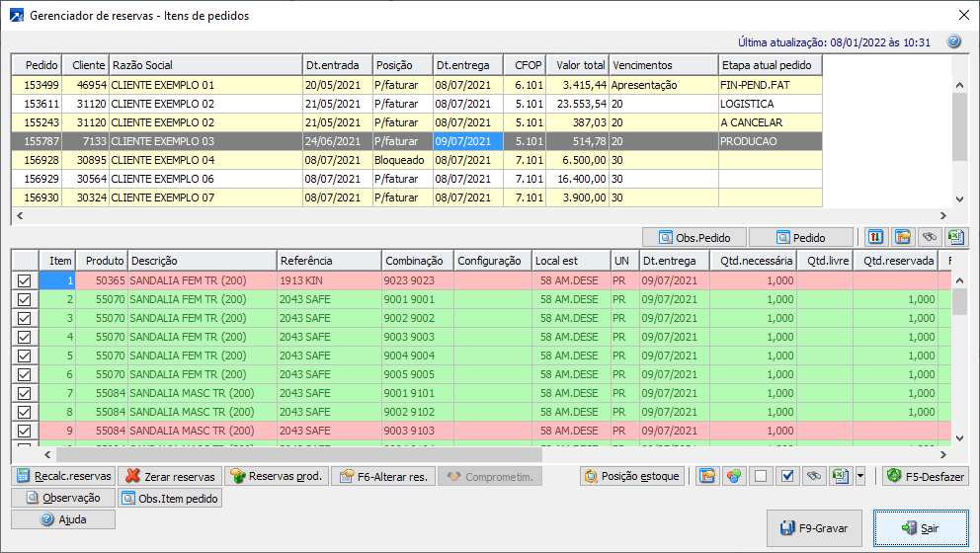
Task: Click the binoculars search icon beside Pedido button
Action: [x=929, y=237]
